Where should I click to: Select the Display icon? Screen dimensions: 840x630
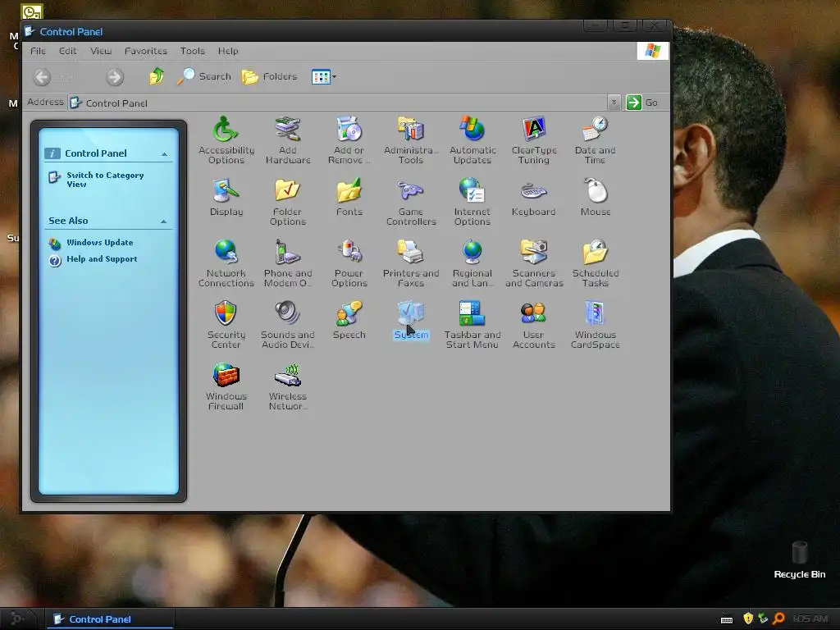(x=226, y=197)
